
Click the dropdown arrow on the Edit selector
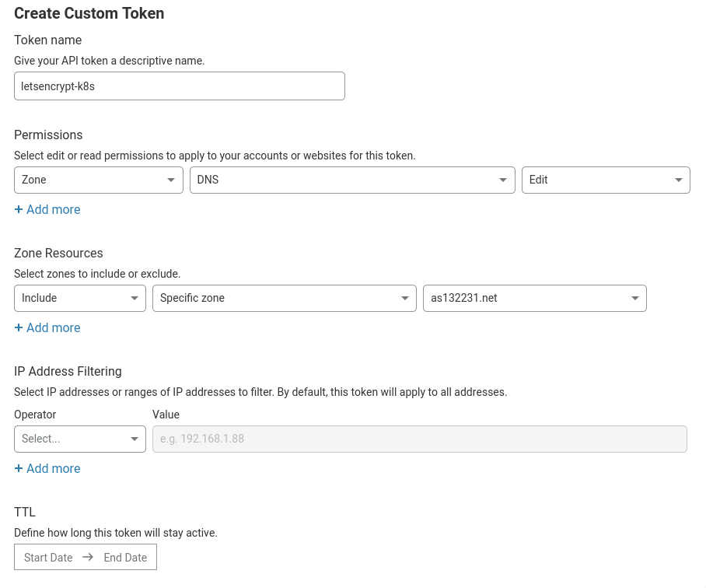(678, 180)
